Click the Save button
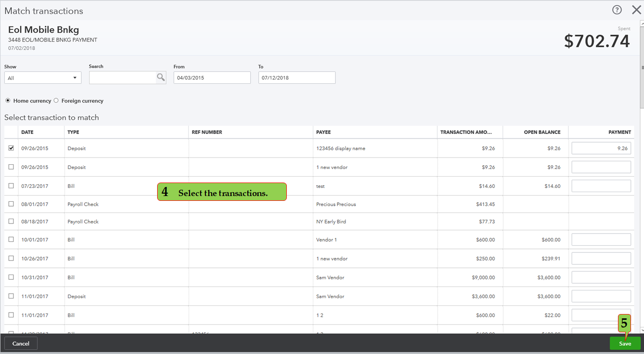Screen dimensions: 644x354 [625, 343]
